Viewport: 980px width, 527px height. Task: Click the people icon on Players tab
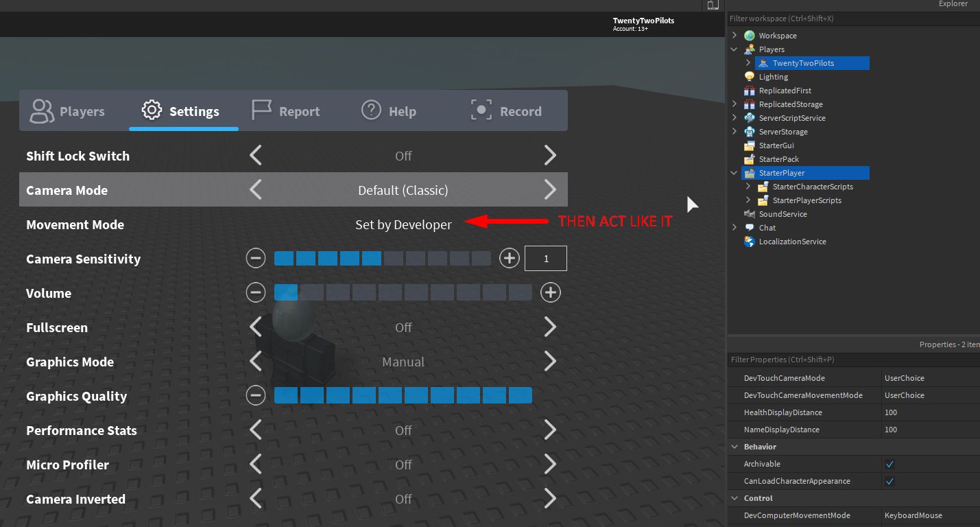pos(42,111)
